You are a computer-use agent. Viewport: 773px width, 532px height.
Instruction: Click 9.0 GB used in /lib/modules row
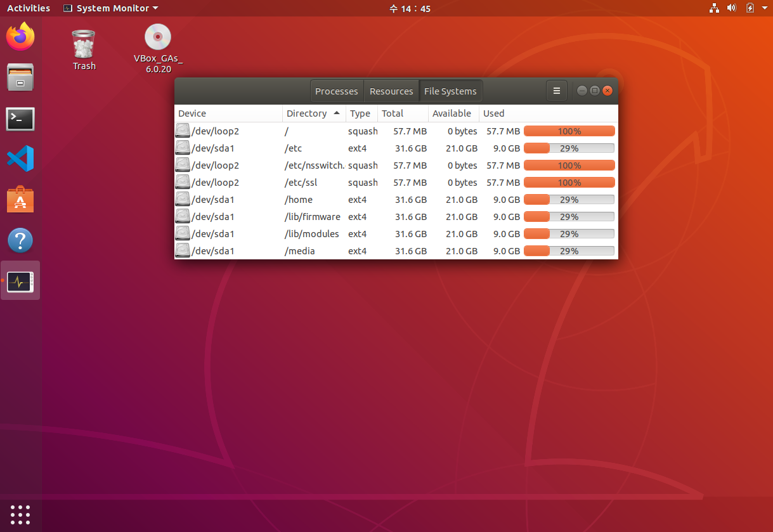tap(507, 234)
